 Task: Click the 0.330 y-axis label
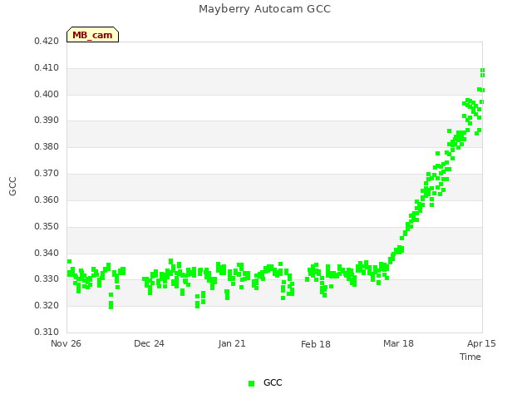[47, 279]
